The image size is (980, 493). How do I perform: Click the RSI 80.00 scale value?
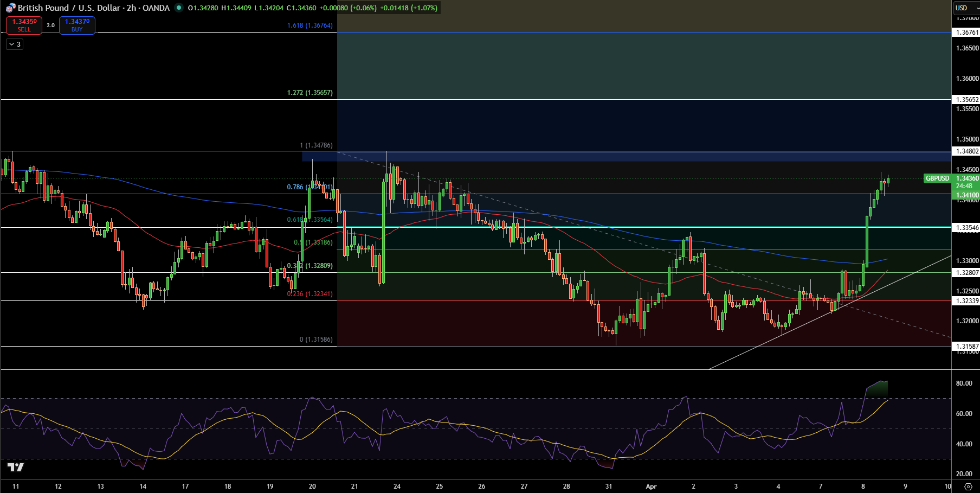964,383
